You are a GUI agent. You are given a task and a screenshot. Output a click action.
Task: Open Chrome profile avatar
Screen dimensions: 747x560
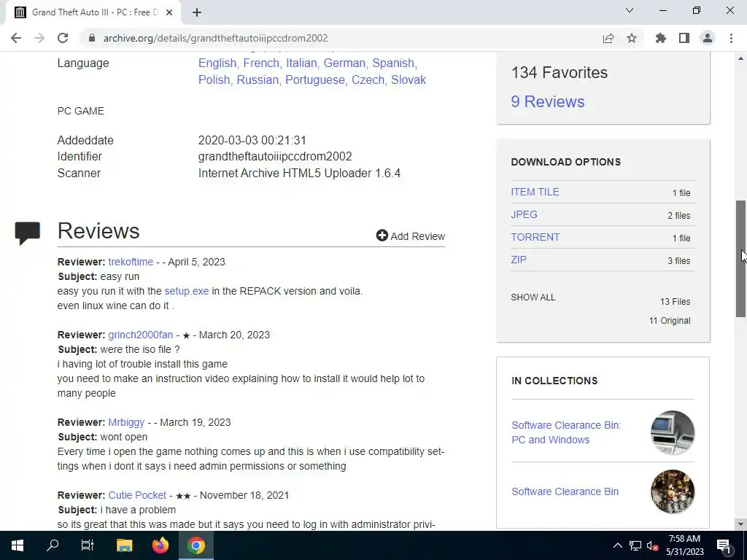[708, 38]
